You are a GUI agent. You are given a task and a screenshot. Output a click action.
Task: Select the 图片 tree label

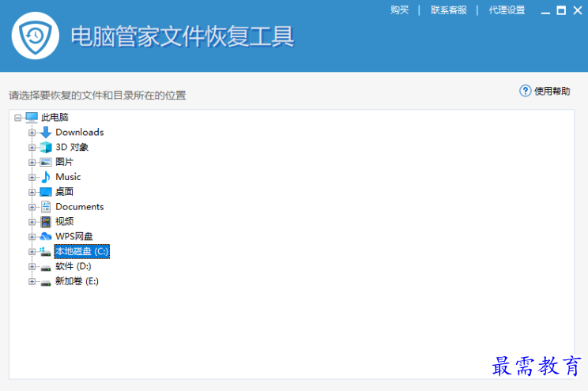point(64,162)
